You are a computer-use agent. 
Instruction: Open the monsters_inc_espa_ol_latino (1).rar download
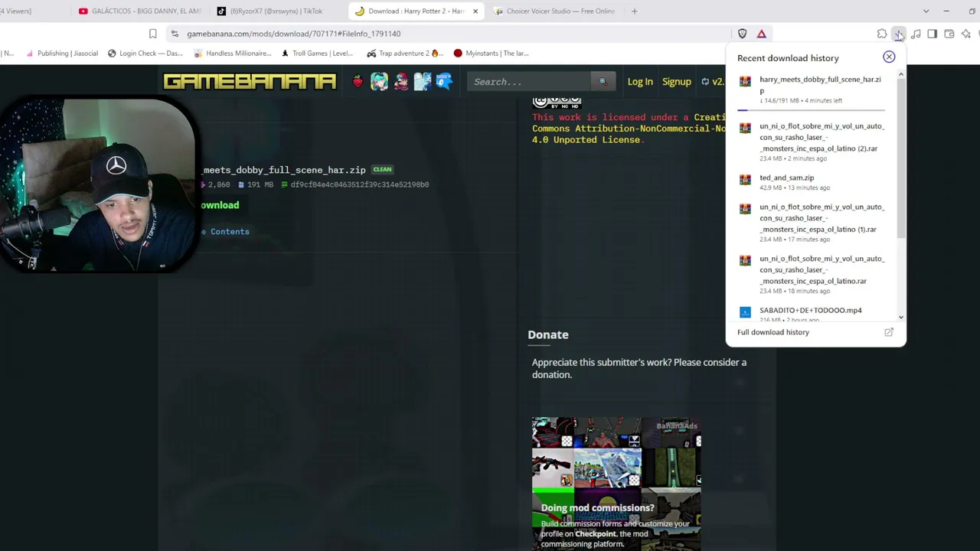coord(812,223)
